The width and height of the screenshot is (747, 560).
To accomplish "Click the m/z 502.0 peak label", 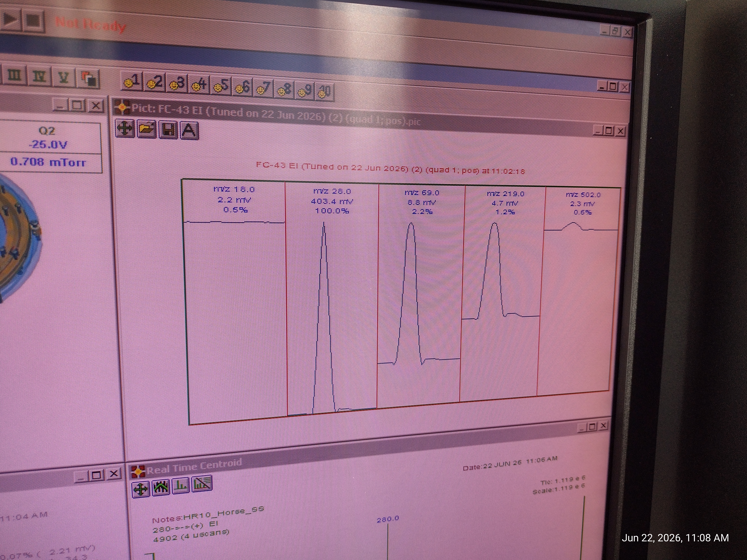I will 583,195.
